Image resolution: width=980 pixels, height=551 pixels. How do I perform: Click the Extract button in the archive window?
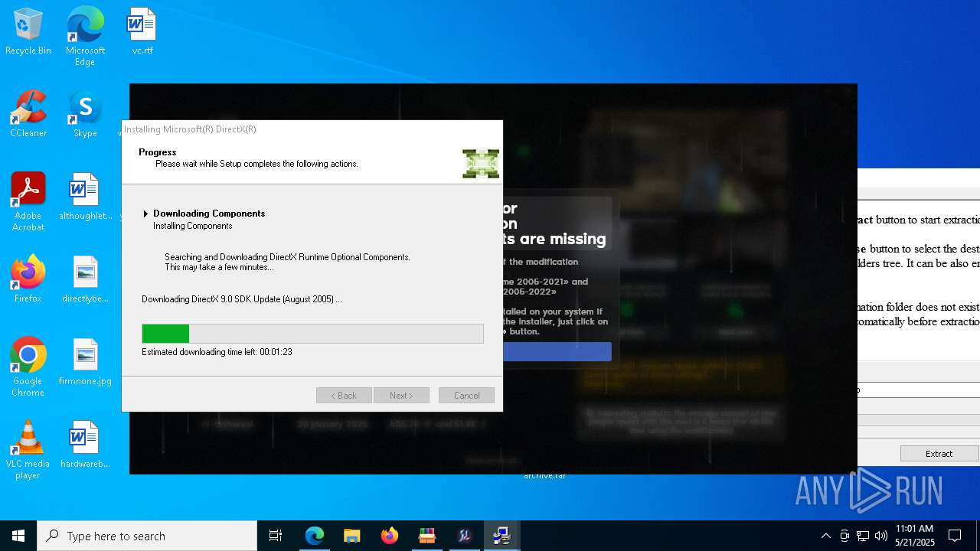point(939,454)
